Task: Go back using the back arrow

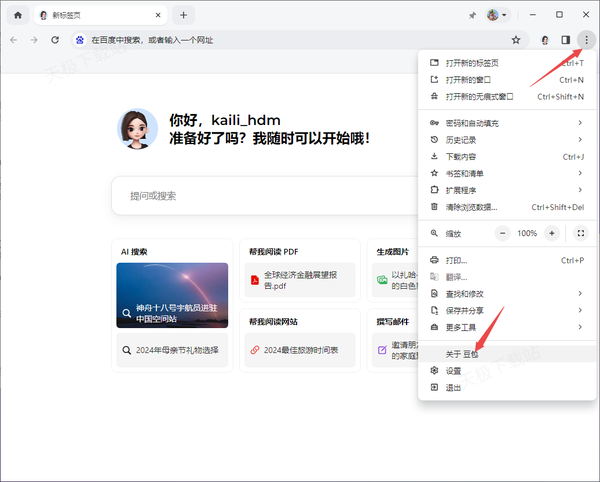Action: 13,40
